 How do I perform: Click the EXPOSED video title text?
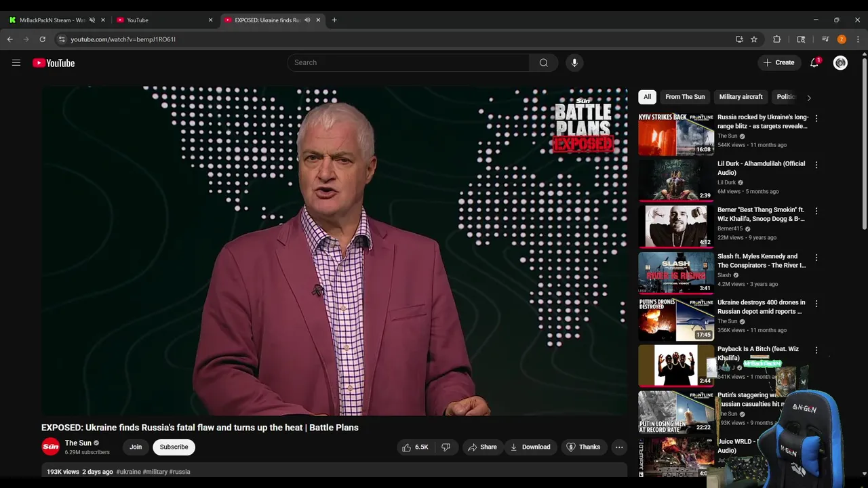(200, 428)
